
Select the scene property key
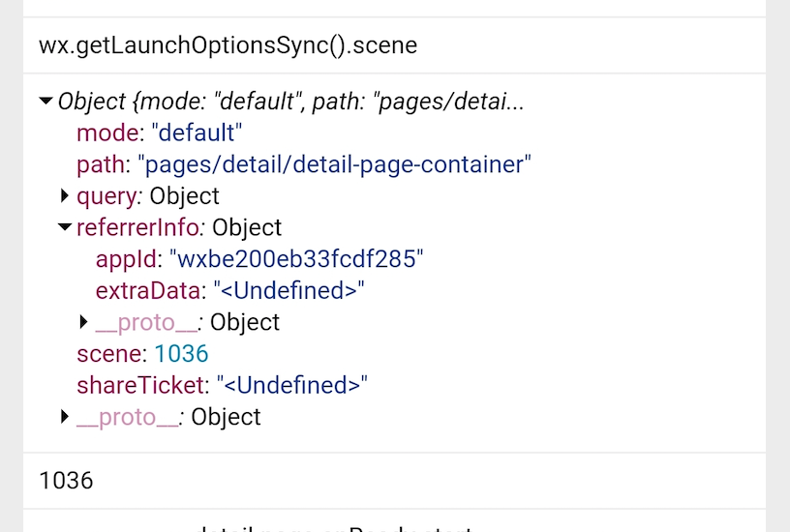[x=109, y=354]
